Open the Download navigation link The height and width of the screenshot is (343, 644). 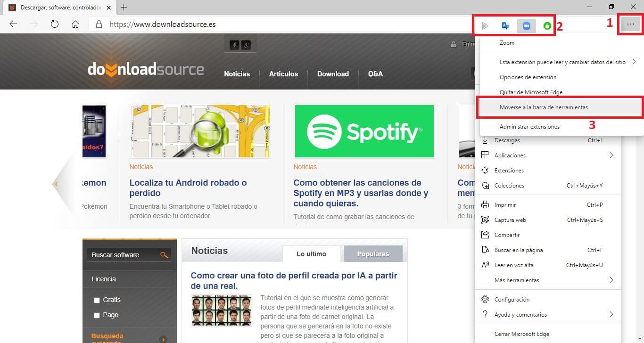(333, 74)
